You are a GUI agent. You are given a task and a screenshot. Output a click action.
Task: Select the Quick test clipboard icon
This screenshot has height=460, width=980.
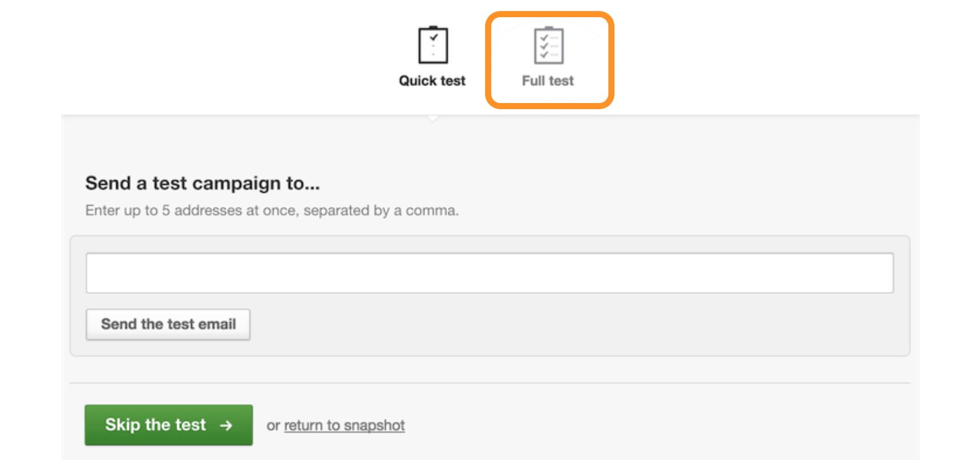click(433, 45)
